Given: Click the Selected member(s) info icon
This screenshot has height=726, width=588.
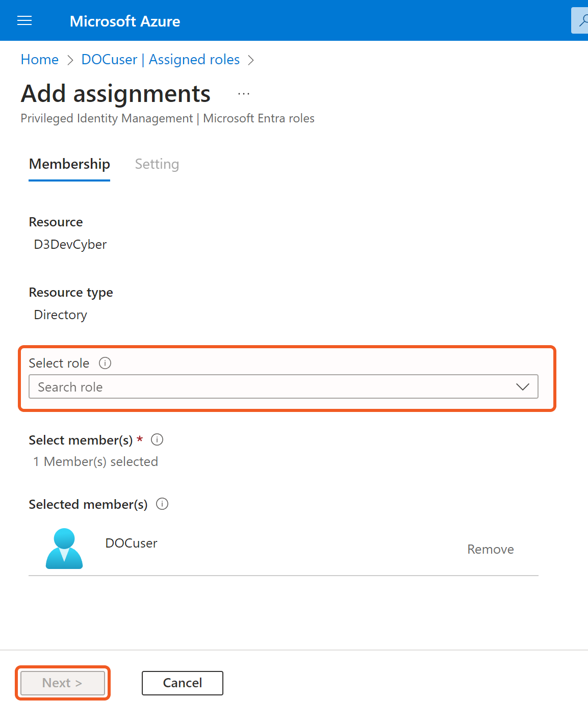Looking at the screenshot, I should [x=162, y=504].
